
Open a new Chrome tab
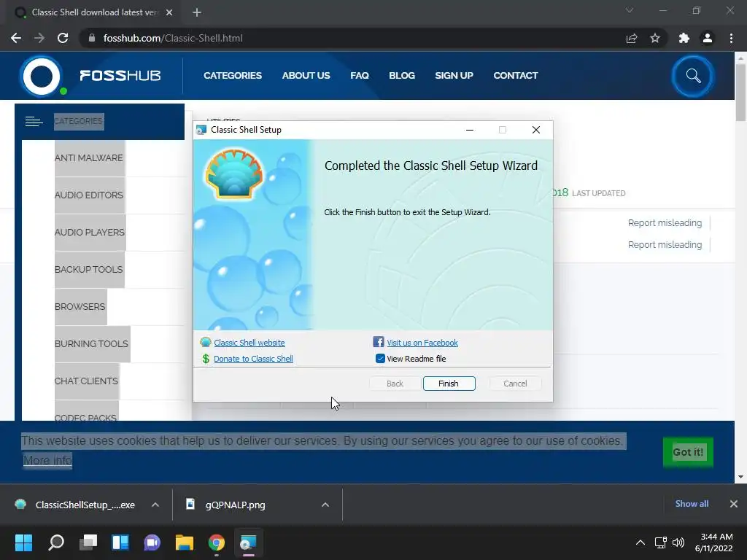197,12
